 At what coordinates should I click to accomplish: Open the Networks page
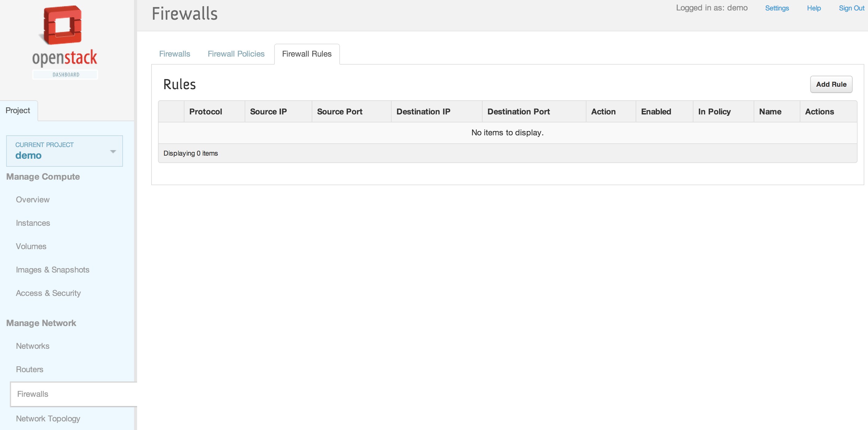33,346
